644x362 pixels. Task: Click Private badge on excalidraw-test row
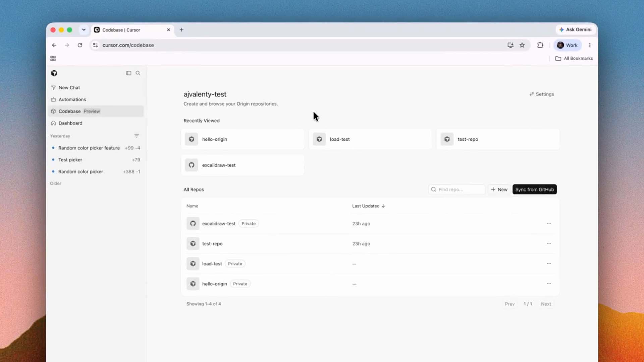pyautogui.click(x=249, y=224)
